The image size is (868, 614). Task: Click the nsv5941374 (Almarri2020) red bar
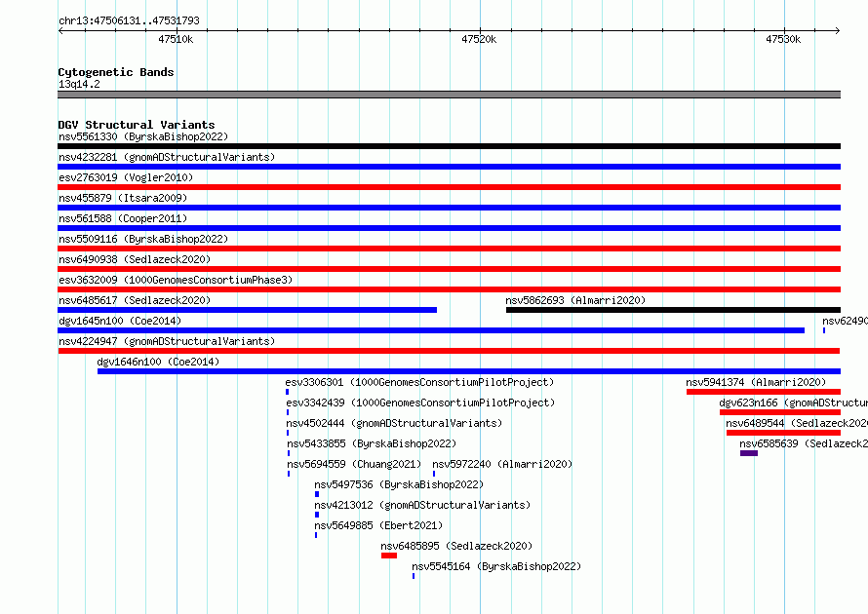click(x=764, y=392)
